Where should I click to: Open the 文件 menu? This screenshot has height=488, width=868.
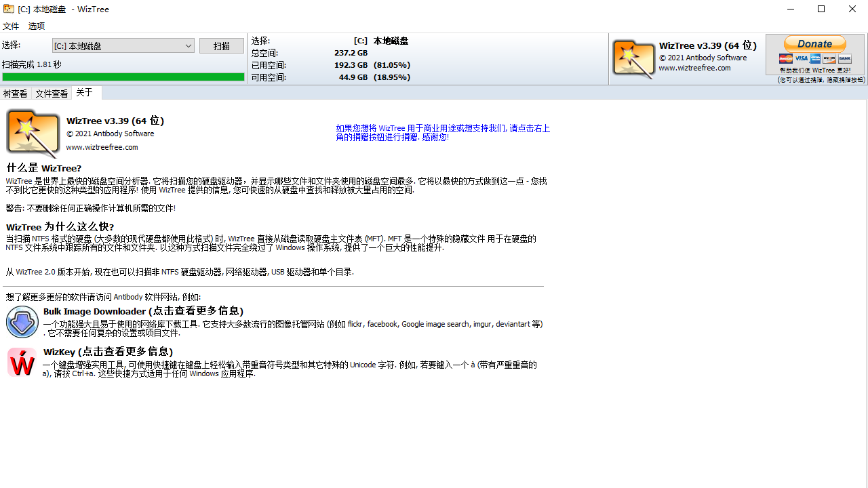[11, 26]
